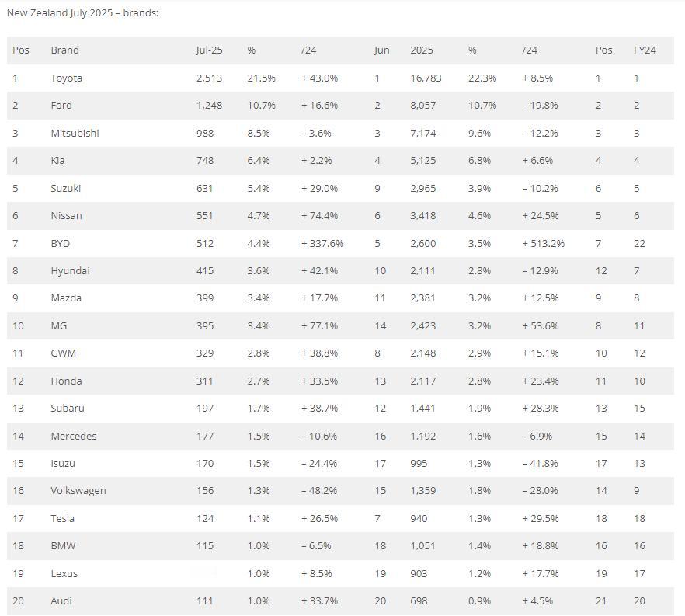
Task: Click the Volkswagen row name
Action: 78,491
